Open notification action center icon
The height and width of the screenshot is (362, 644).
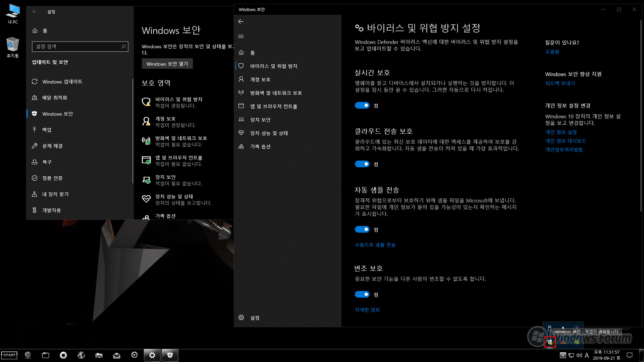(630, 355)
